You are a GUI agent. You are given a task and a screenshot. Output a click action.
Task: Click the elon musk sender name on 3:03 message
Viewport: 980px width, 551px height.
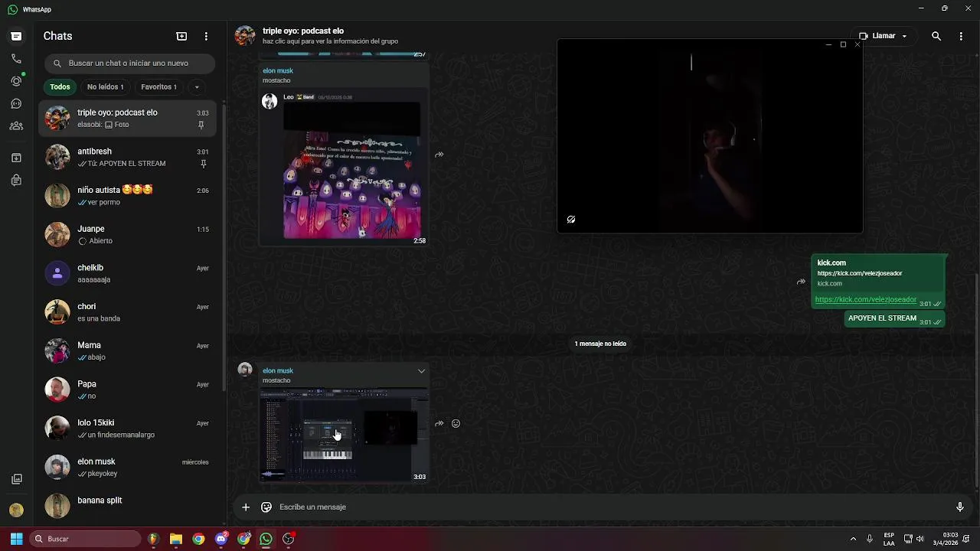[278, 370]
